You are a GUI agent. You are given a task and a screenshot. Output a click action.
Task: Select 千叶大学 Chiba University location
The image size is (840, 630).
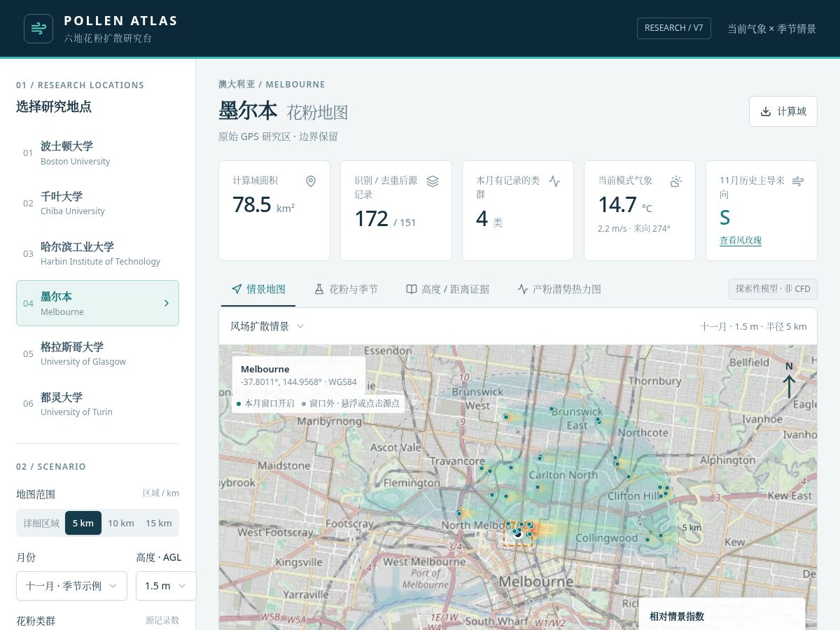coord(97,203)
